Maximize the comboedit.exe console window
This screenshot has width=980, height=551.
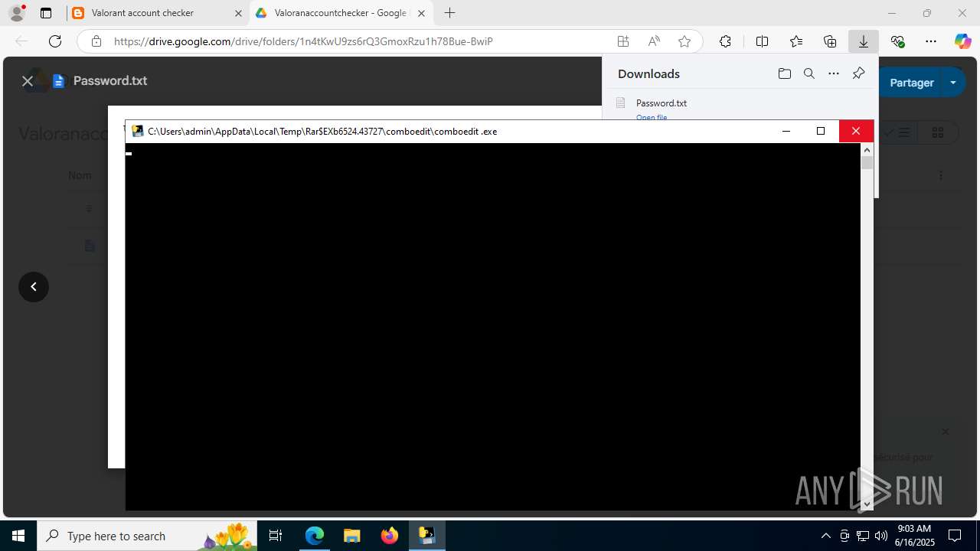point(821,131)
